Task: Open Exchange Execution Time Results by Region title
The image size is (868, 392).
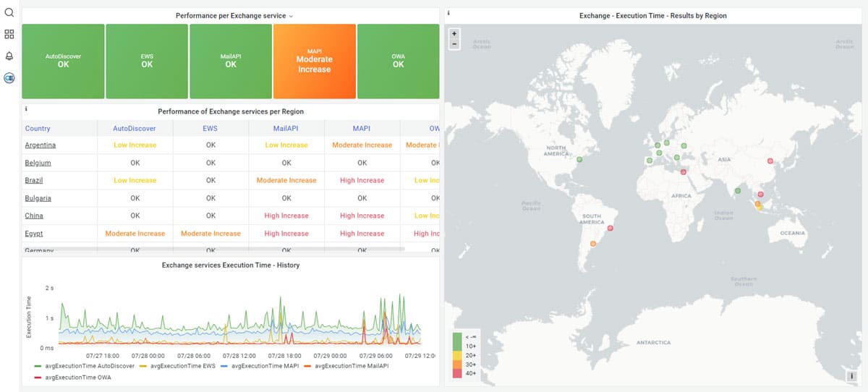Action: coord(653,15)
